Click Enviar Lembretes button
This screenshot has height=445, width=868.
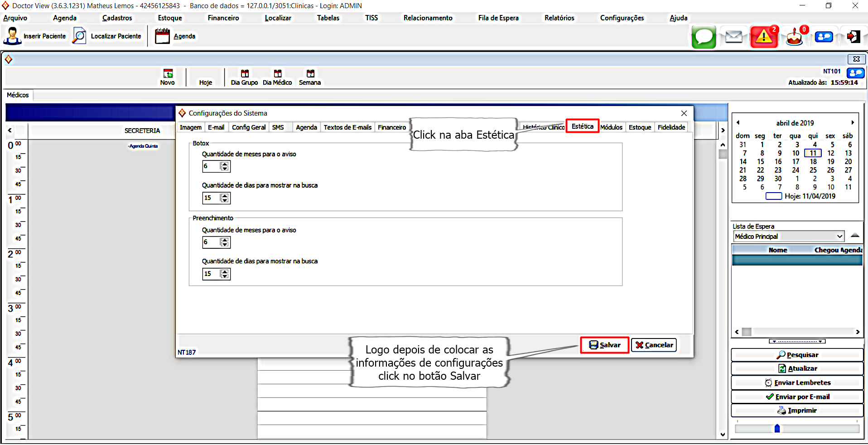797,383
